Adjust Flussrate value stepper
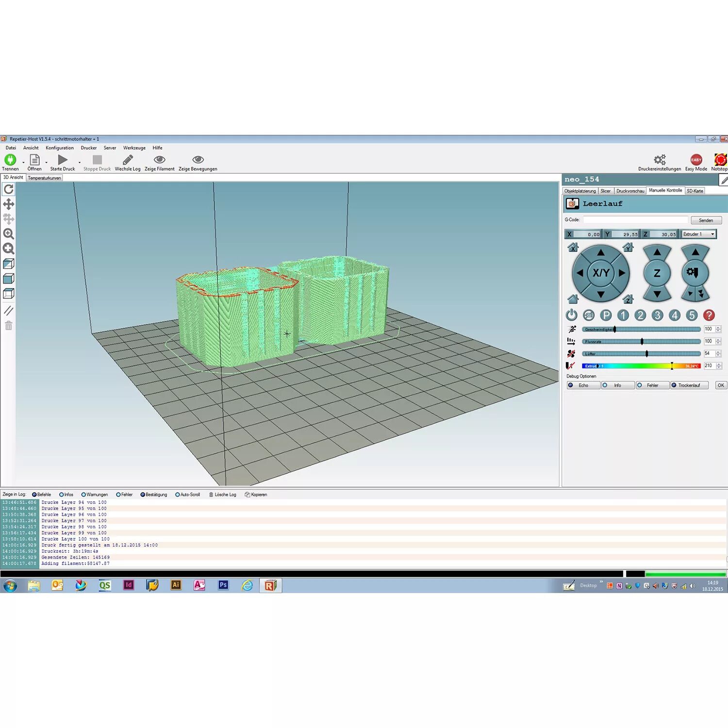Viewport: 728px width, 728px height. point(718,342)
